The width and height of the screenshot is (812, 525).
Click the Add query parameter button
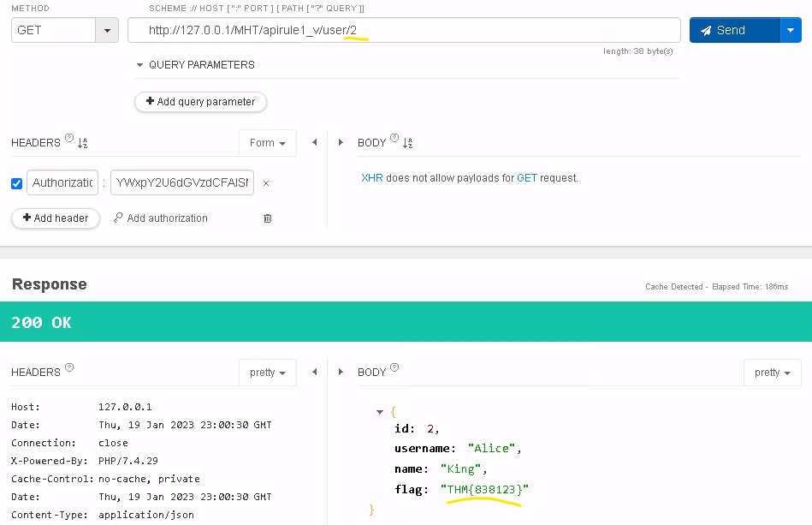[200, 102]
